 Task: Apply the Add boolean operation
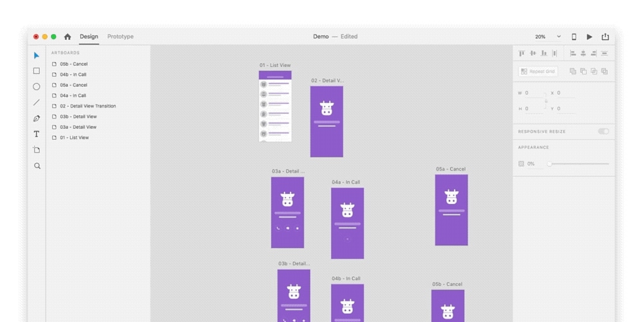pos(573,71)
